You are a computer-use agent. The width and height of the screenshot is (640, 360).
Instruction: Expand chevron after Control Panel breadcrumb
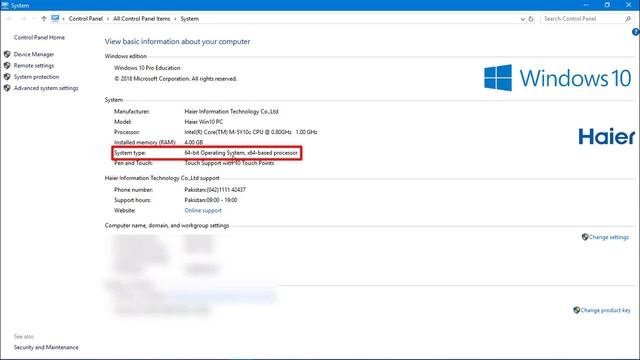coord(108,19)
